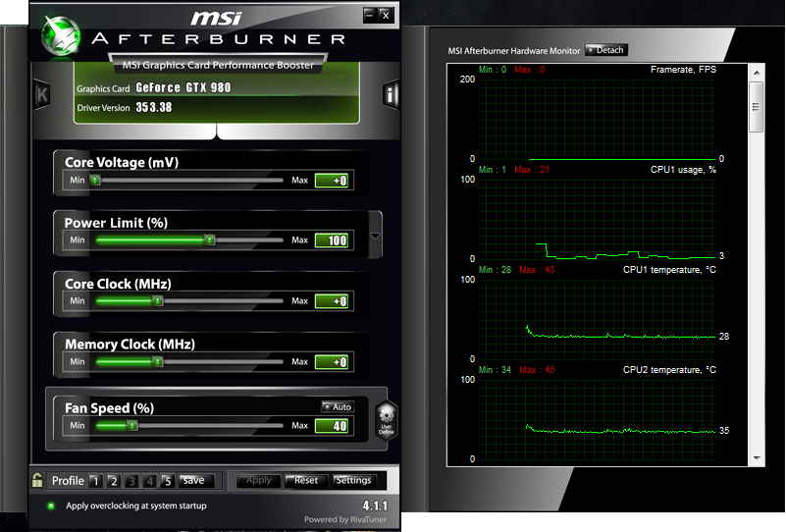Image resolution: width=786 pixels, height=532 pixels.
Task: Click the Power Limit slider handle
Action: tap(210, 240)
